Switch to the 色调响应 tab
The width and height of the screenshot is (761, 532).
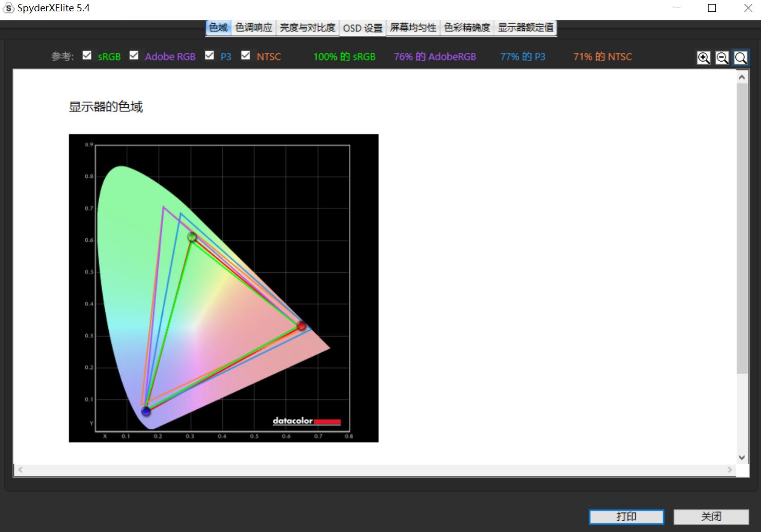tap(253, 28)
